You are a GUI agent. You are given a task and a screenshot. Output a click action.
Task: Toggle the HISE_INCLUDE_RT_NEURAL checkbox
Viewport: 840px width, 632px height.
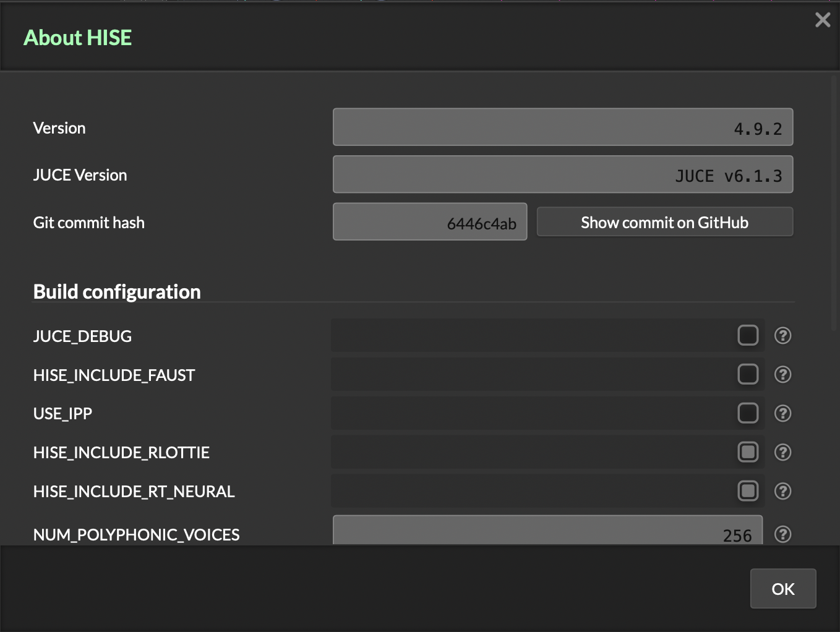coord(748,491)
